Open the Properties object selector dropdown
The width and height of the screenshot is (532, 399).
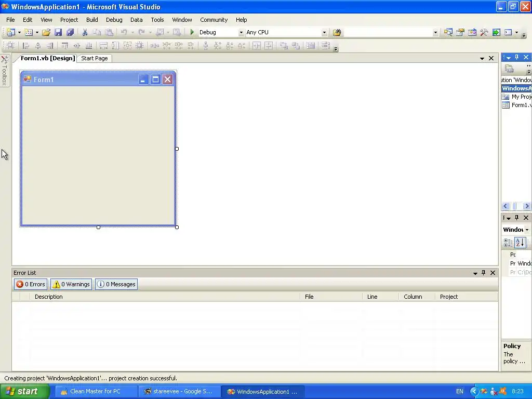[527, 230]
